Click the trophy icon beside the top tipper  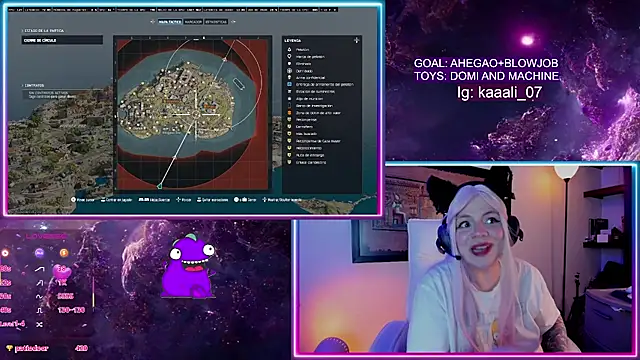(x=9, y=348)
